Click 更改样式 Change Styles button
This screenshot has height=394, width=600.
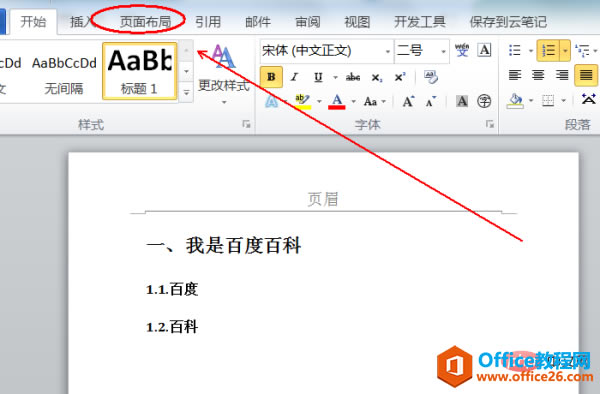click(224, 75)
